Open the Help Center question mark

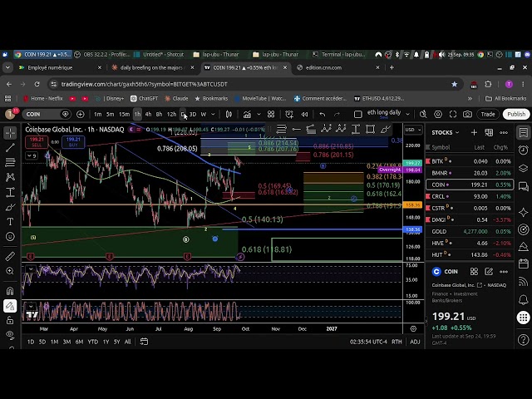(x=523, y=339)
